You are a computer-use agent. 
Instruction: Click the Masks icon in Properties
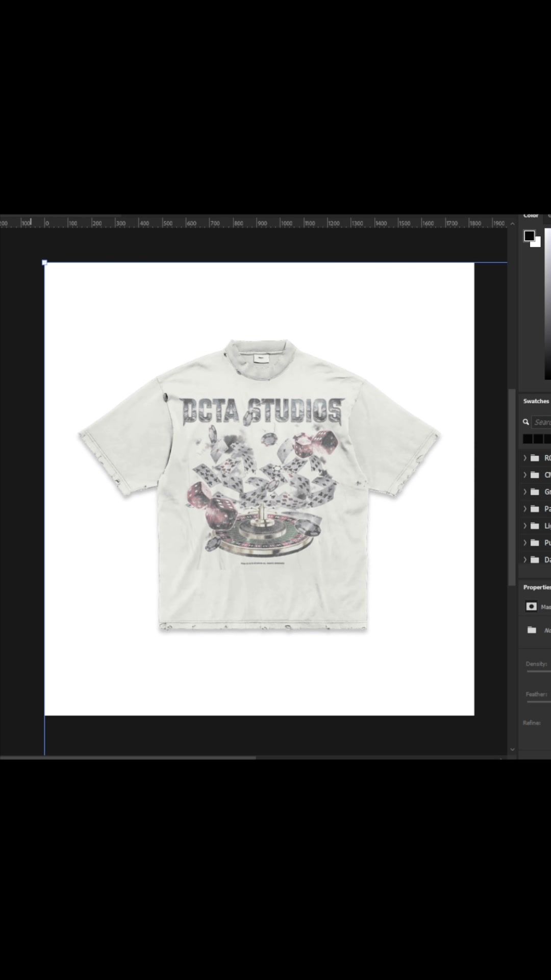(531, 606)
